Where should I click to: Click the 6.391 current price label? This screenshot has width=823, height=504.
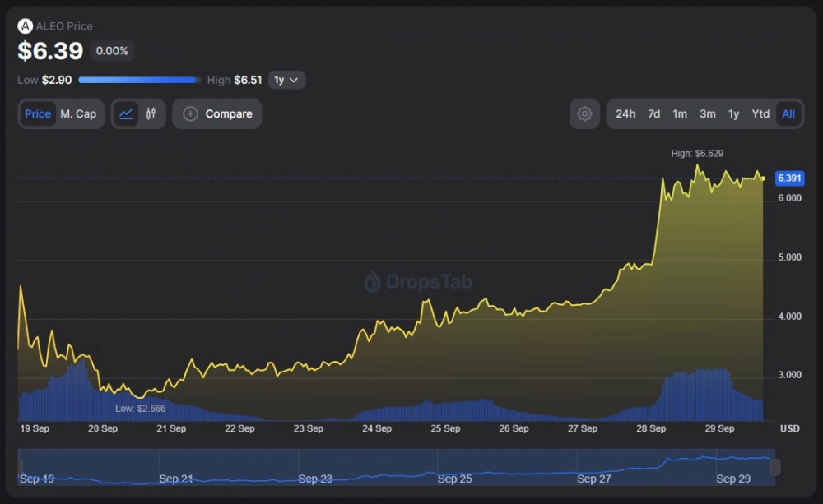pyautogui.click(x=789, y=178)
